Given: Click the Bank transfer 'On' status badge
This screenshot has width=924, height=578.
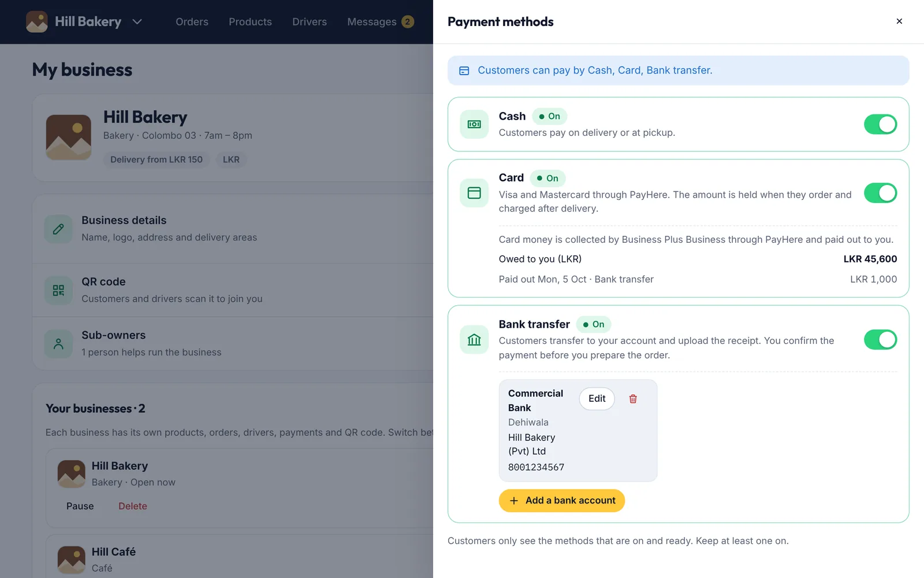Looking at the screenshot, I should click(x=594, y=324).
